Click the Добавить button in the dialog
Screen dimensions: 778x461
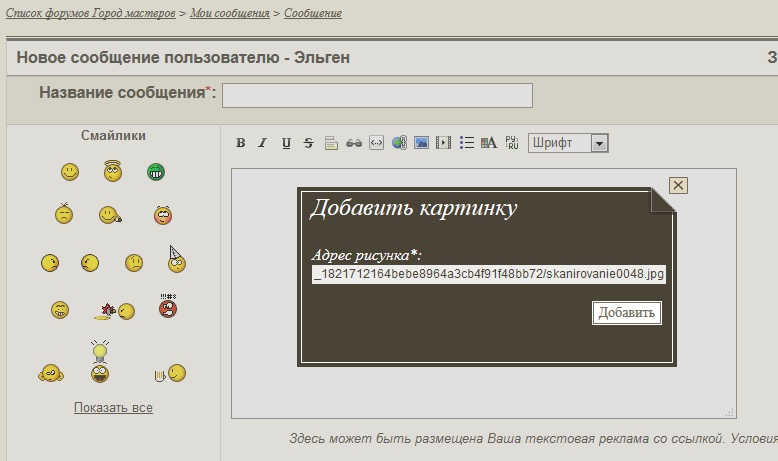click(627, 313)
